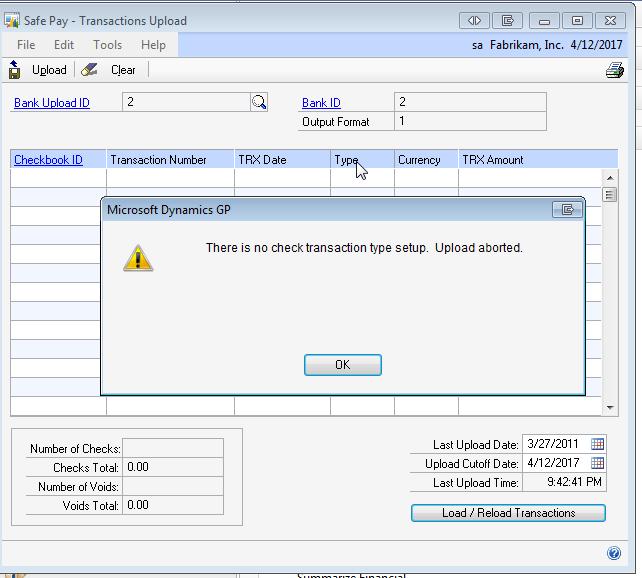This screenshot has width=642, height=578.
Task: Open the Upload Cutoff Date calendar
Action: pos(598,463)
